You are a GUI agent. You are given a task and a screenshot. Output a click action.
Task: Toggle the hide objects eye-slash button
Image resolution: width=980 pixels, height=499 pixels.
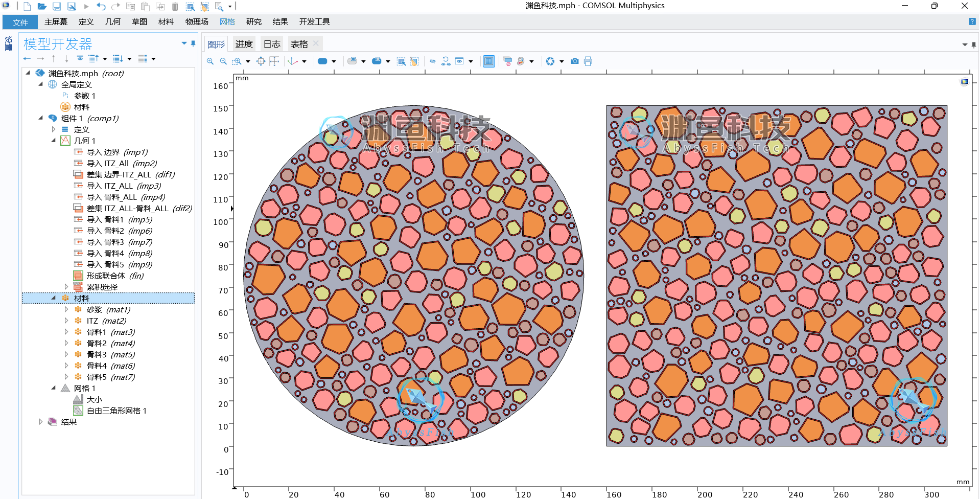[x=432, y=61]
